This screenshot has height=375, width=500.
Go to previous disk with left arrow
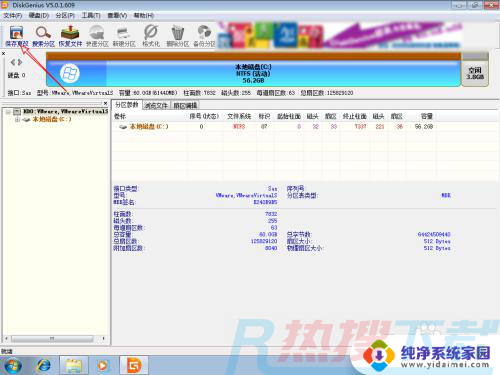click(13, 62)
